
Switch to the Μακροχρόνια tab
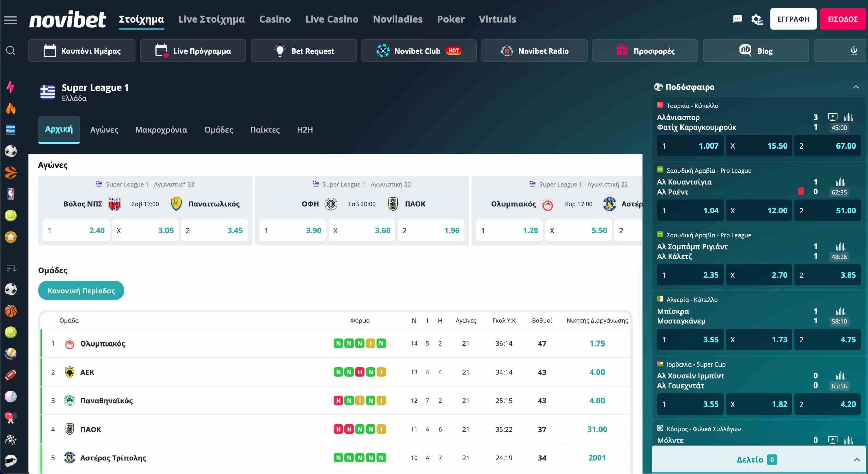[161, 130]
